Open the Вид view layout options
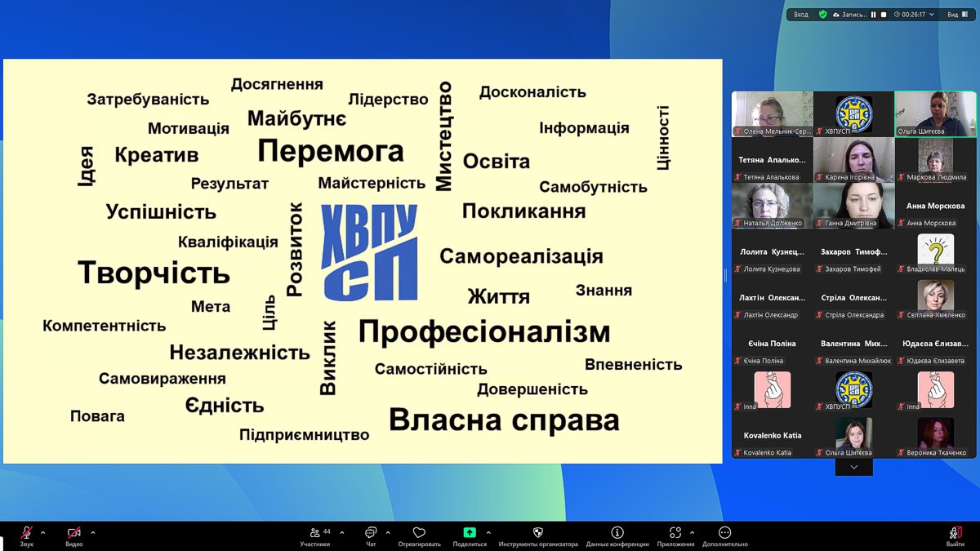This screenshot has height=551, width=980. point(956,15)
